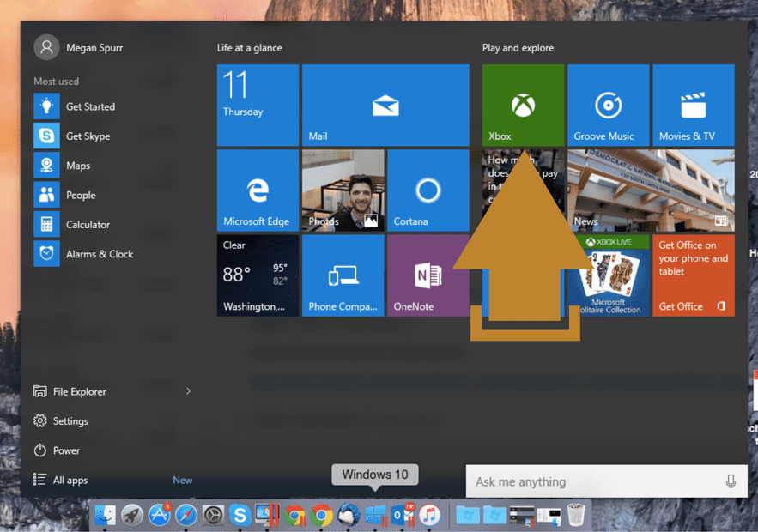The image size is (758, 532).
Task: Open File Explorer from the Start menu
Action: [x=70, y=391]
